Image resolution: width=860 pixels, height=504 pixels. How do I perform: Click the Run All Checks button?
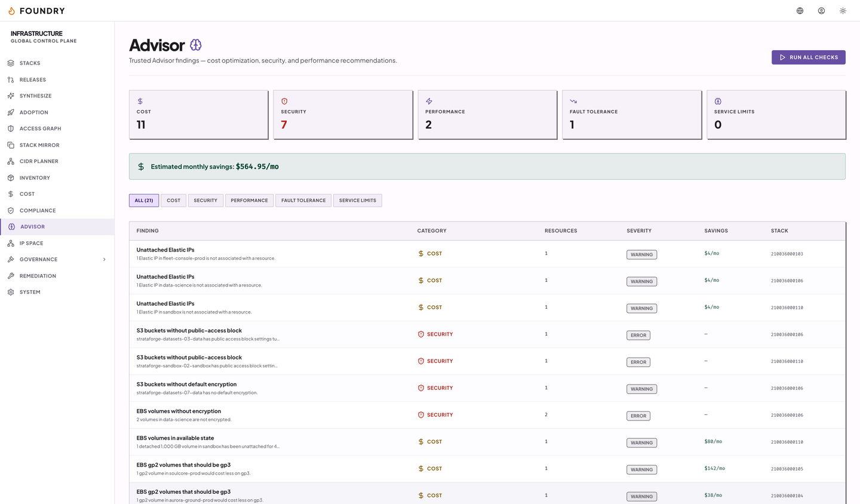[x=809, y=57]
